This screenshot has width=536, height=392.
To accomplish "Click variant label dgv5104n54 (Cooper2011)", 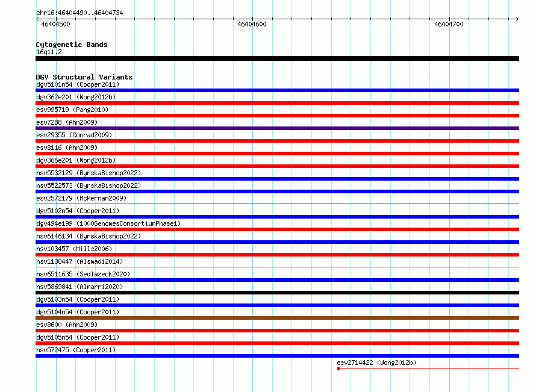I will 78,312.
